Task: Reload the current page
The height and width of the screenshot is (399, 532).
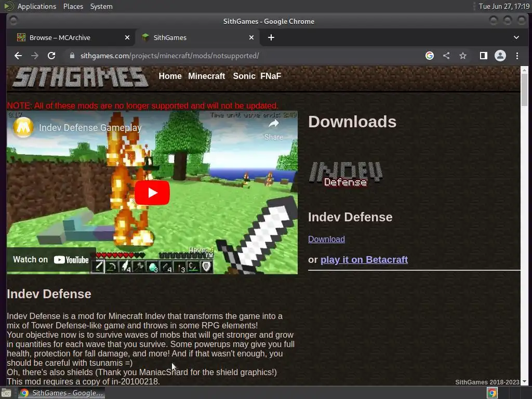Action: tap(51, 56)
